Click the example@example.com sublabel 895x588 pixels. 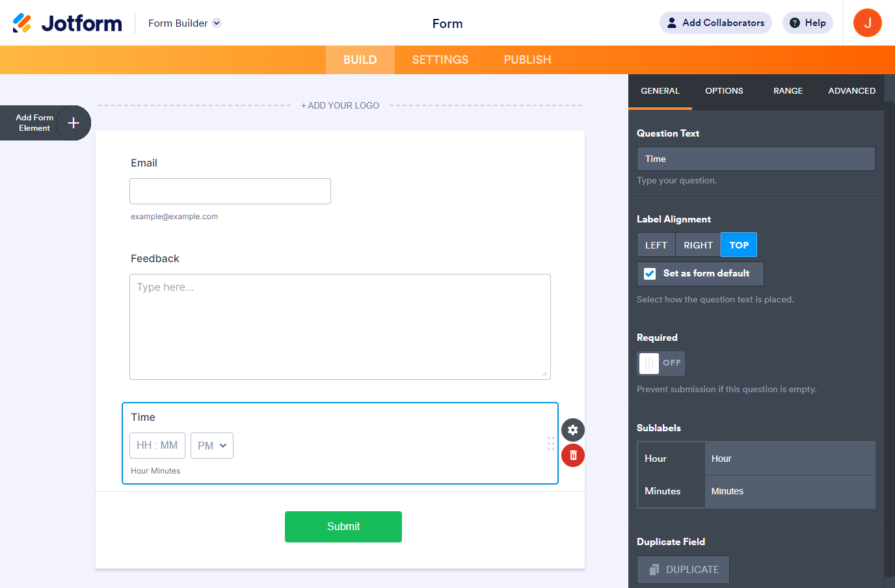[174, 217]
